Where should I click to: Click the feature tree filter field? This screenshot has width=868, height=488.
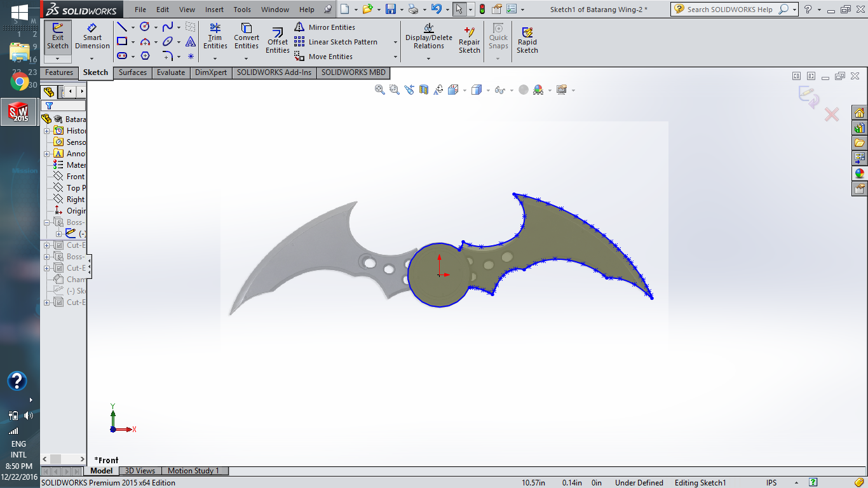pyautogui.click(x=64, y=105)
